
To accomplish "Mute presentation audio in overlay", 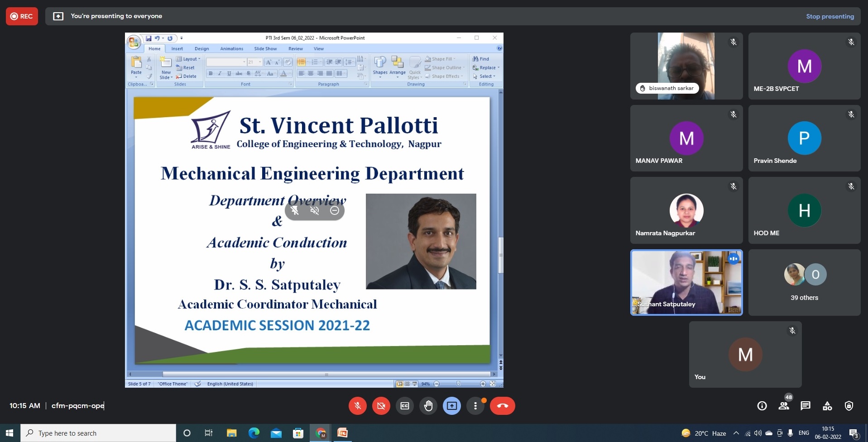I will click(315, 210).
